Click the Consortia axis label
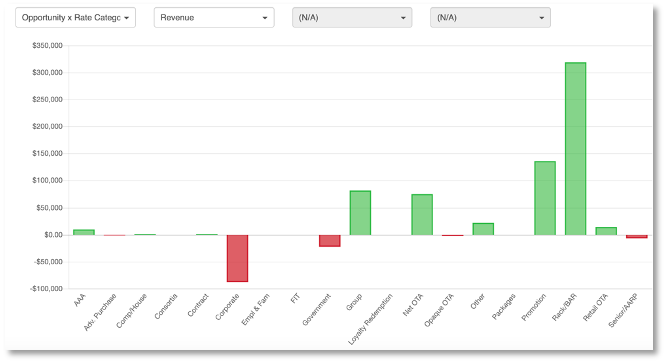This screenshot has height=362, width=666. click(166, 306)
